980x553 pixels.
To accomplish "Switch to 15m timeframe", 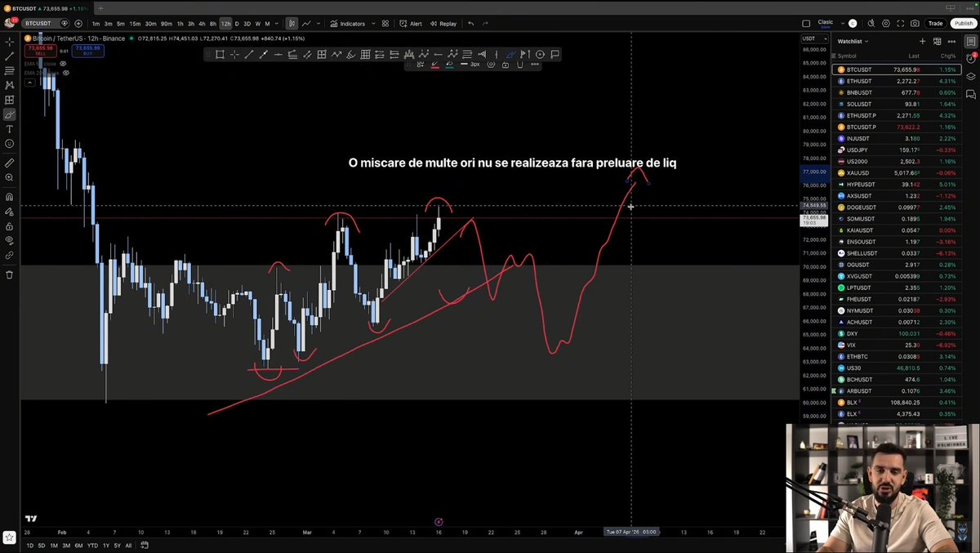I will coord(135,24).
